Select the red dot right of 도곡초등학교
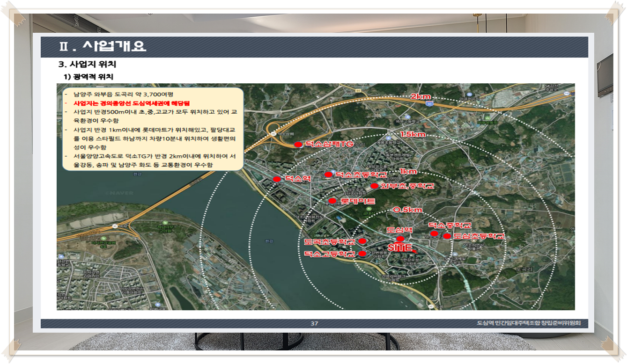This screenshot has width=627, height=364. pos(362,242)
